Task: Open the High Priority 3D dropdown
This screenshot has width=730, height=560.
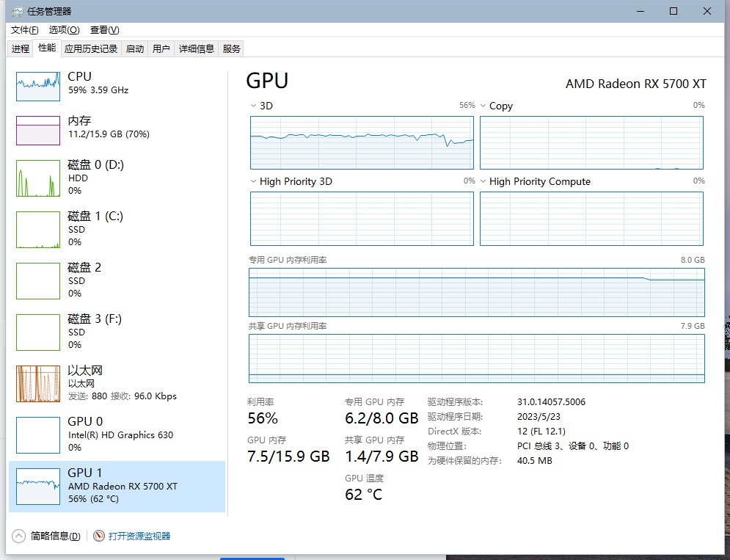Action: click(x=254, y=181)
